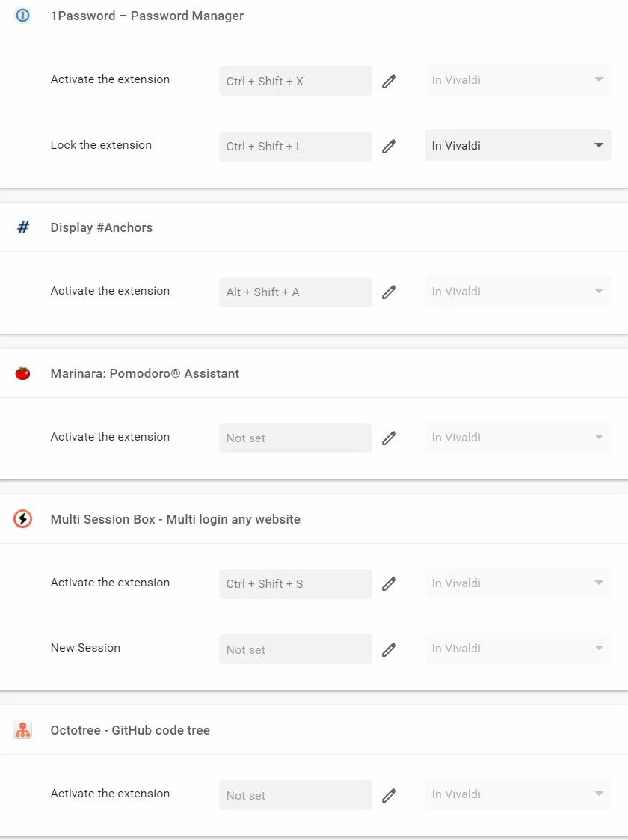Click the Multi Session Box lightning icon
628x840 pixels.
(x=22, y=518)
